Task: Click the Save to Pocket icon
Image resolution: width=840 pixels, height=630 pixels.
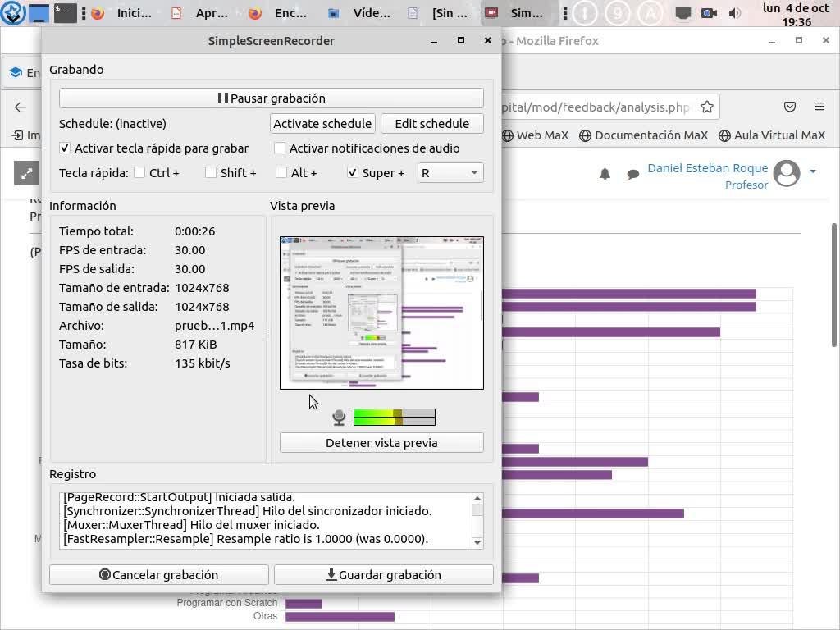Action: coord(790,107)
